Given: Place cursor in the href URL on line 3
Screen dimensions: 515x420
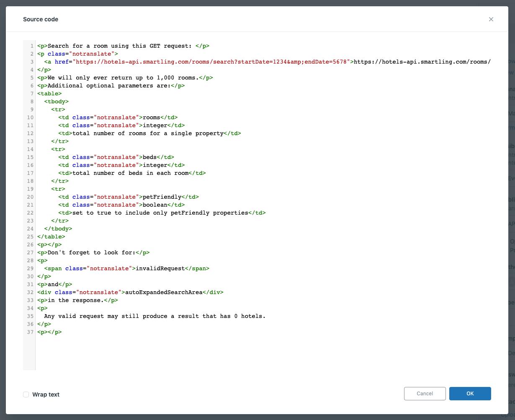Looking at the screenshot, I should [x=209, y=62].
